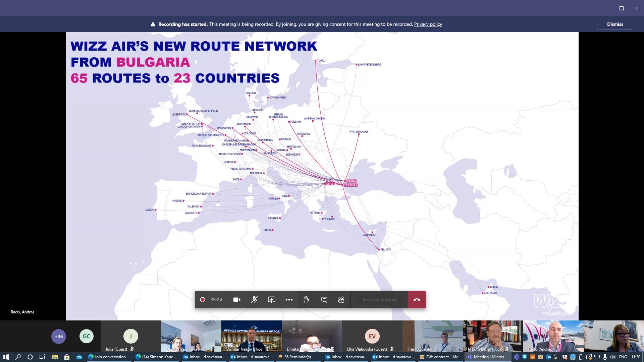This screenshot has height=362, width=644.
Task: Show the participants list
Action: coord(341,300)
